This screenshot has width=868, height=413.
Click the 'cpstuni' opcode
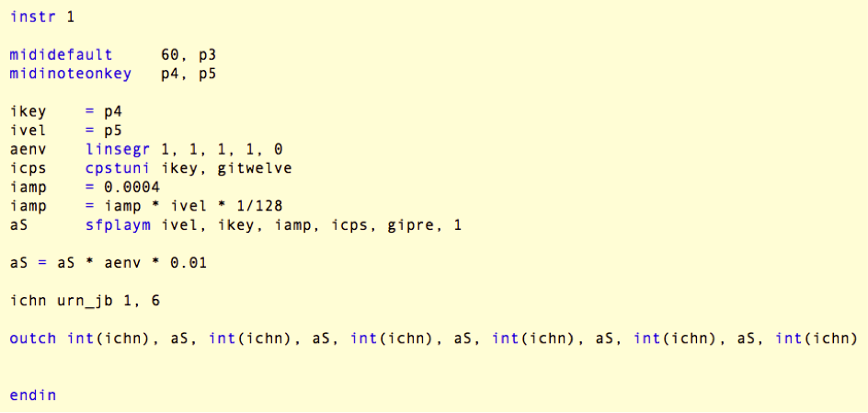coord(118,168)
